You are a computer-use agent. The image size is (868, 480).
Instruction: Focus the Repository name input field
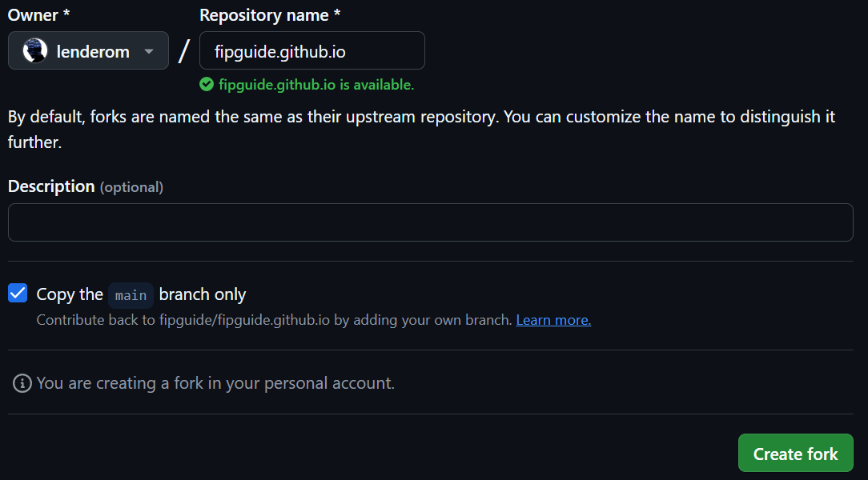point(311,50)
